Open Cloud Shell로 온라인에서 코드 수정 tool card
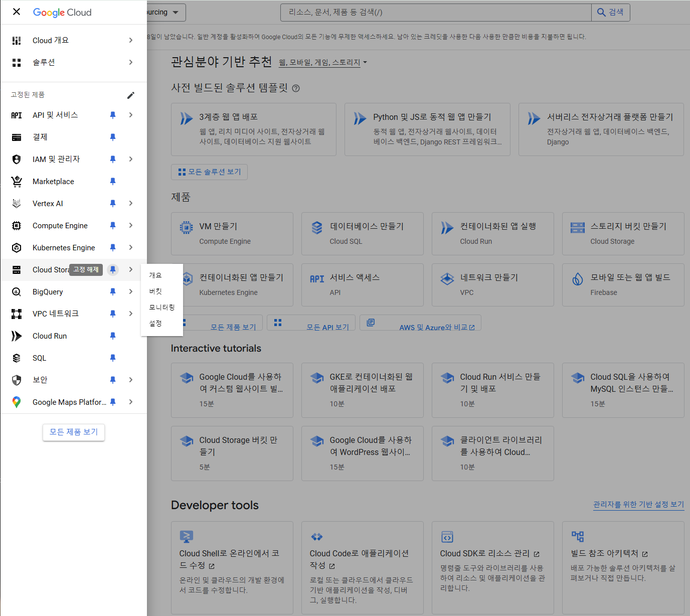 click(232, 568)
